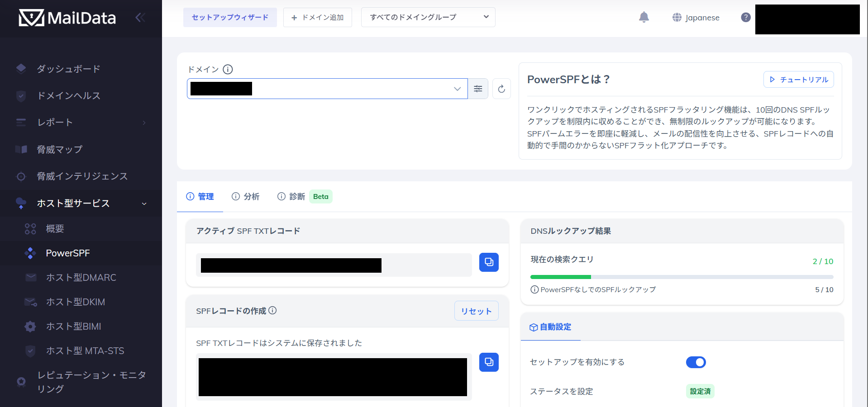This screenshot has height=407, width=868.
Task: Click the リセット button
Action: (x=476, y=311)
